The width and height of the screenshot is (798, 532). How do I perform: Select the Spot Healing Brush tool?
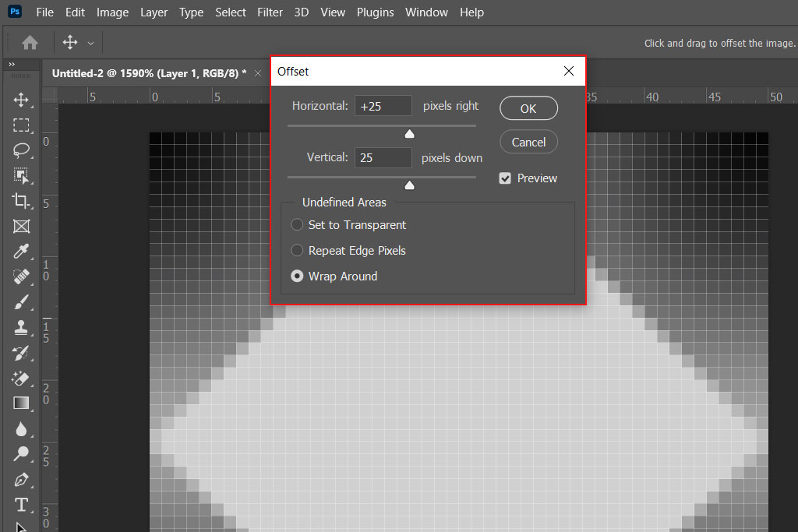[21, 277]
